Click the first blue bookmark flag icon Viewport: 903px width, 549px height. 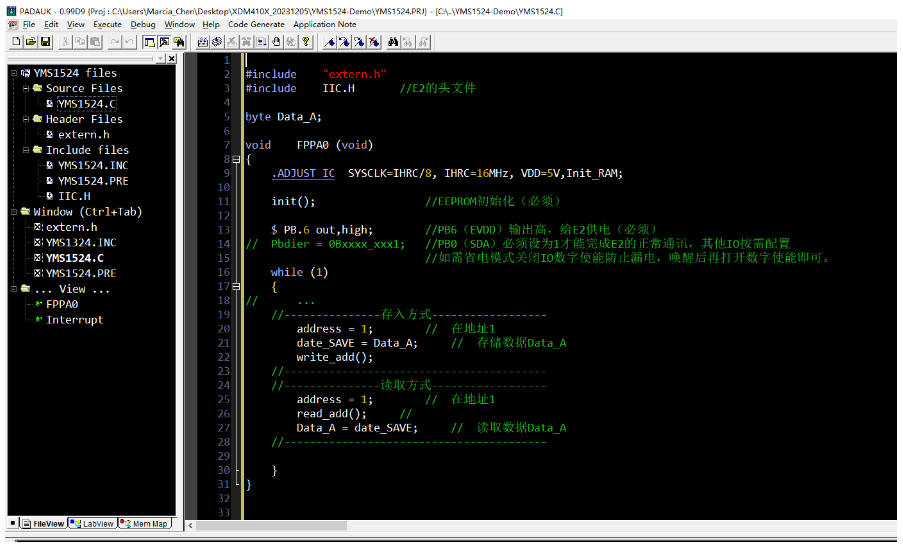pyautogui.click(x=330, y=42)
